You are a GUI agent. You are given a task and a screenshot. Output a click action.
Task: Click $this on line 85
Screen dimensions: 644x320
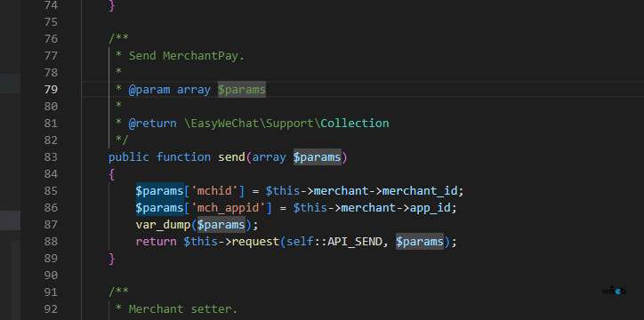point(283,191)
